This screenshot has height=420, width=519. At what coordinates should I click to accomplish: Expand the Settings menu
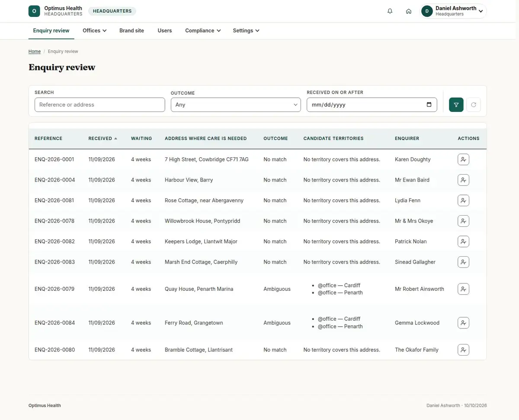[246, 31]
